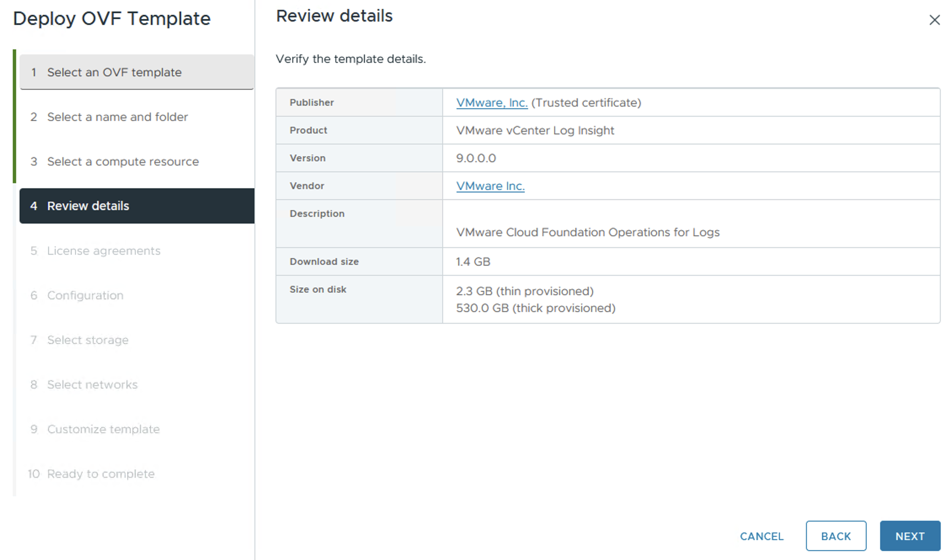Select step 4 Review details
The height and width of the screenshot is (560, 951).
[x=88, y=206]
